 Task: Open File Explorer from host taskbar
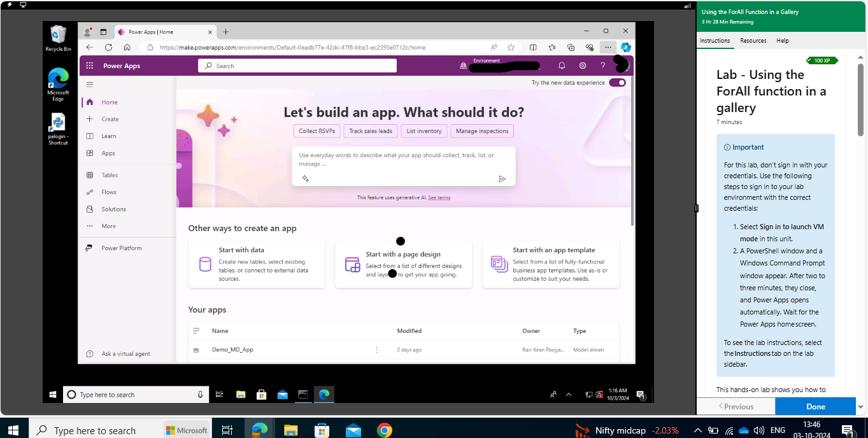pyautogui.click(x=291, y=430)
